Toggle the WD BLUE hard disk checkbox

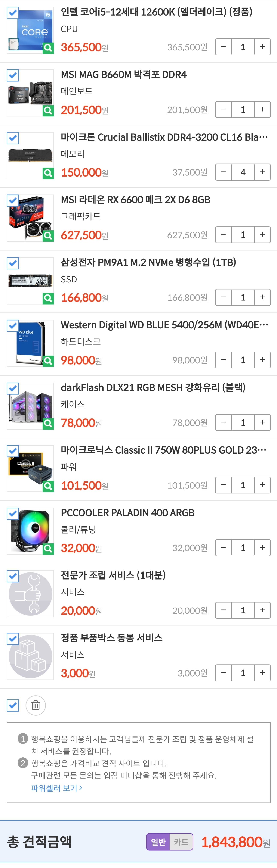pyautogui.click(x=13, y=326)
